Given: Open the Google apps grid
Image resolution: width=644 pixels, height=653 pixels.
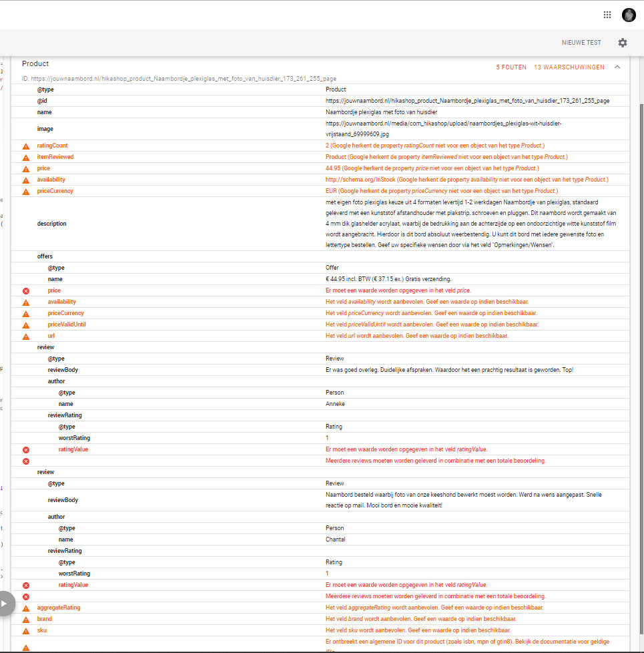Looking at the screenshot, I should click(607, 15).
